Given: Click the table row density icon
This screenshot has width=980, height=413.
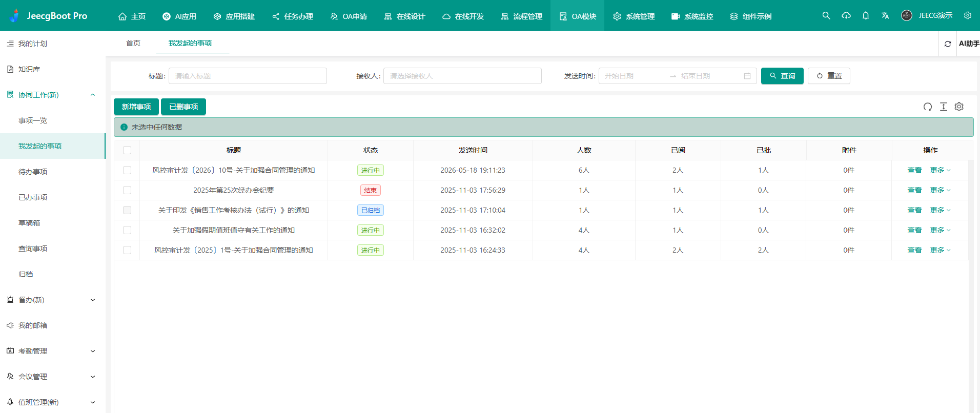Looking at the screenshot, I should pyautogui.click(x=944, y=107).
